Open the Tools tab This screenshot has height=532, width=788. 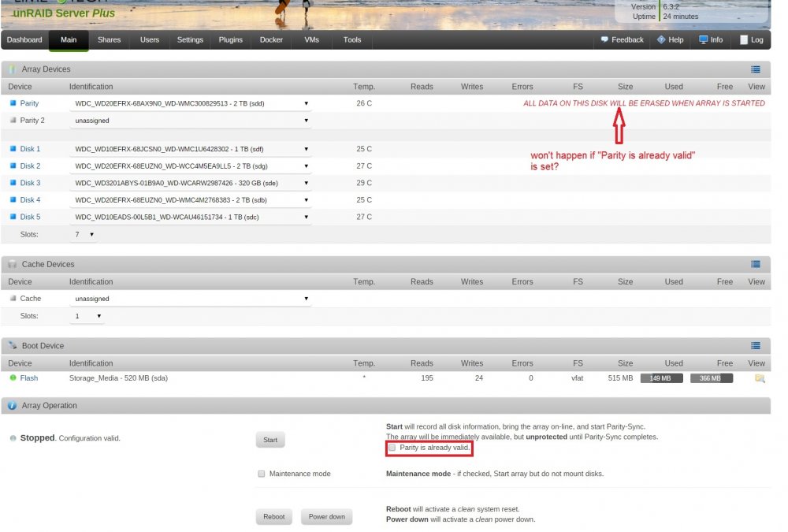[x=351, y=39]
